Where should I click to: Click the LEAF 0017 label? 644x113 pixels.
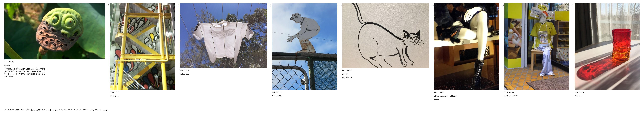click(277, 92)
